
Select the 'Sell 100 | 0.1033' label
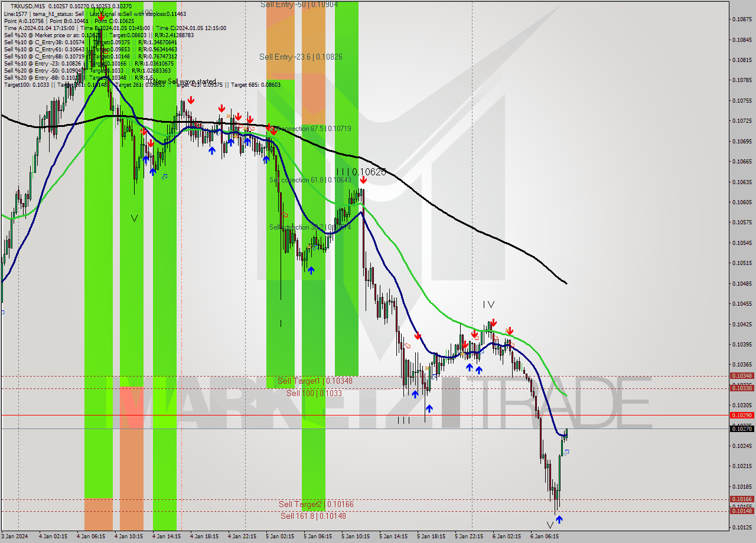pyautogui.click(x=314, y=392)
